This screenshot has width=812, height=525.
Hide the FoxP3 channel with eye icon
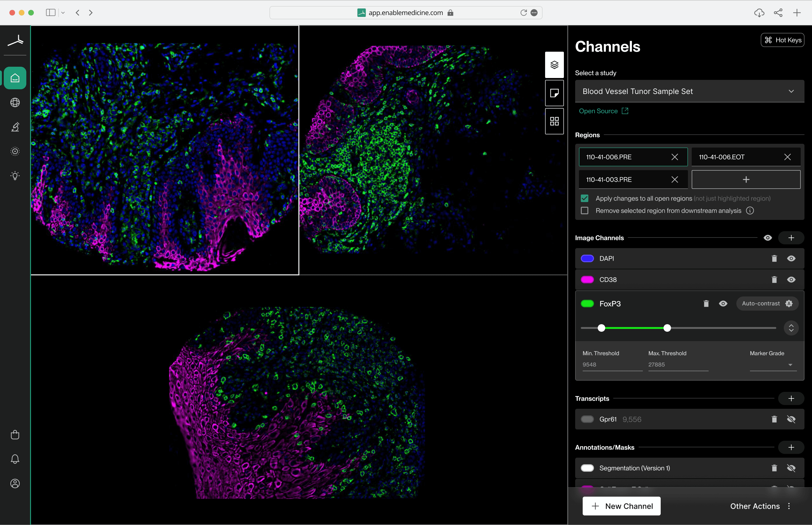click(x=723, y=304)
